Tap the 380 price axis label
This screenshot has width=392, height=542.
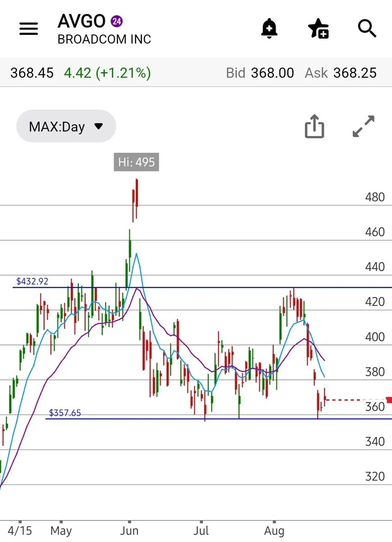[x=375, y=372]
